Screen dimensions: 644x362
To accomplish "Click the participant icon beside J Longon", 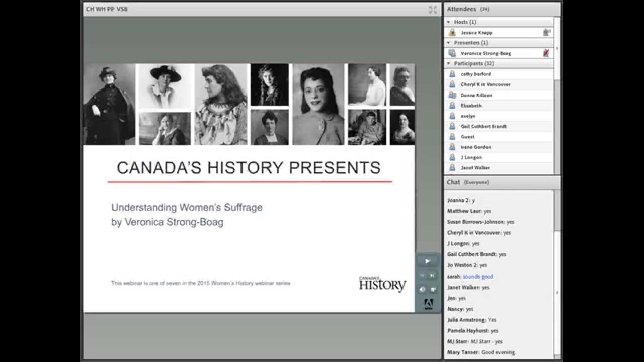I will (x=452, y=157).
